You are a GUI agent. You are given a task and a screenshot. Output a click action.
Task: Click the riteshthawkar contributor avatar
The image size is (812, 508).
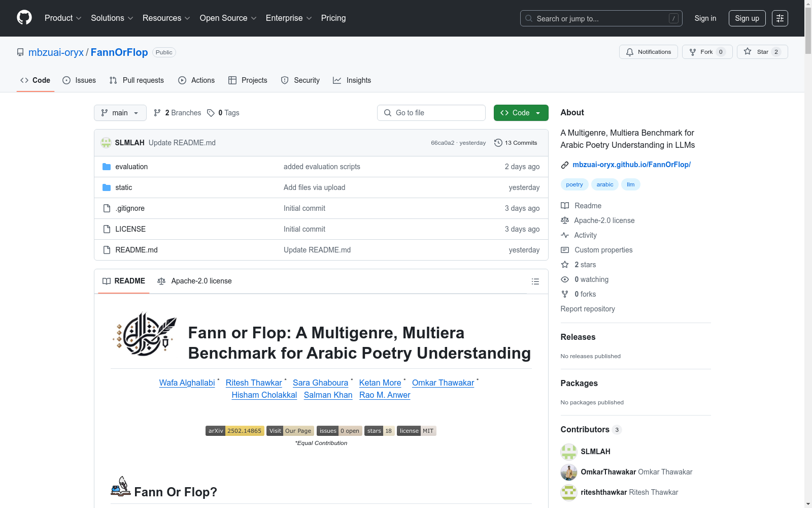[x=569, y=492]
